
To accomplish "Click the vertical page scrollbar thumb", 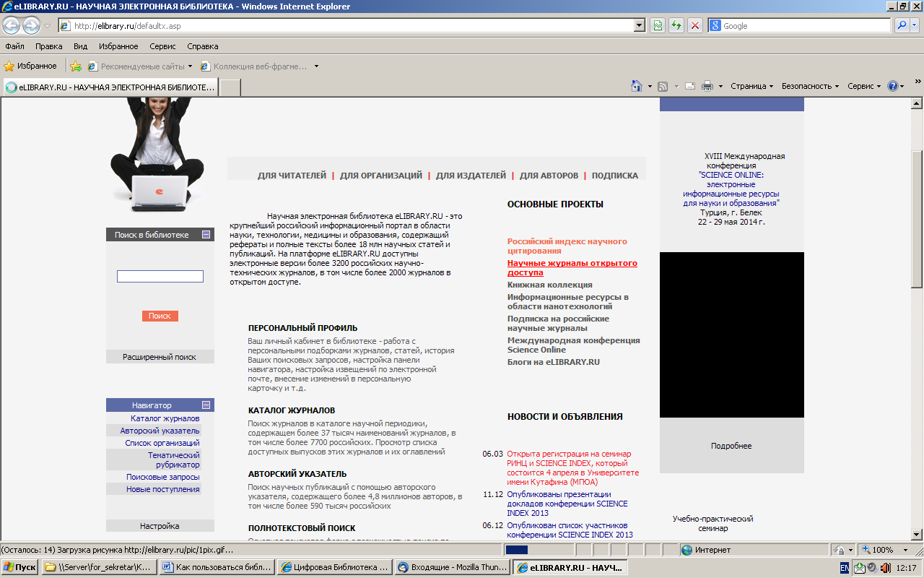I will coord(917,218).
